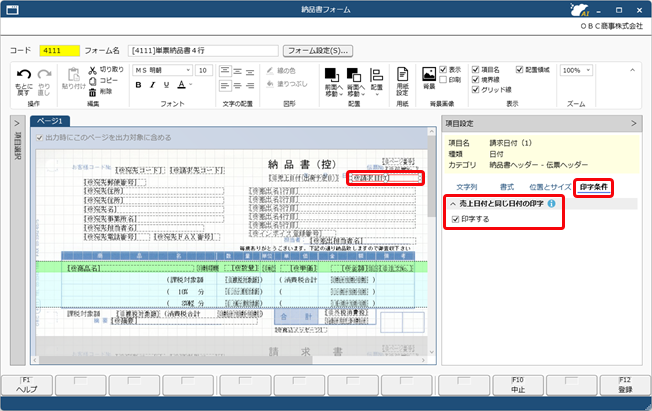652x411 pixels.
Task: Open 前面へ移動 dropdown
Action: 341,94
